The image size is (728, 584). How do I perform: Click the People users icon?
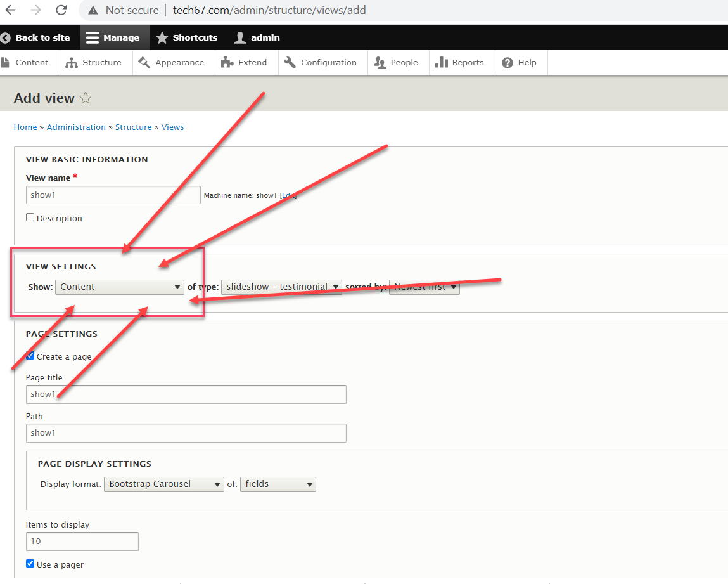click(380, 63)
